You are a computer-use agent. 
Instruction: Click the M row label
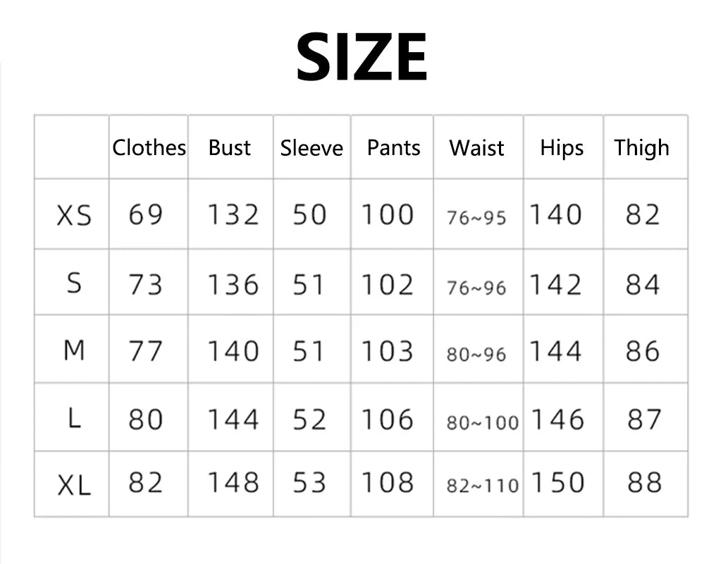pyautogui.click(x=74, y=350)
